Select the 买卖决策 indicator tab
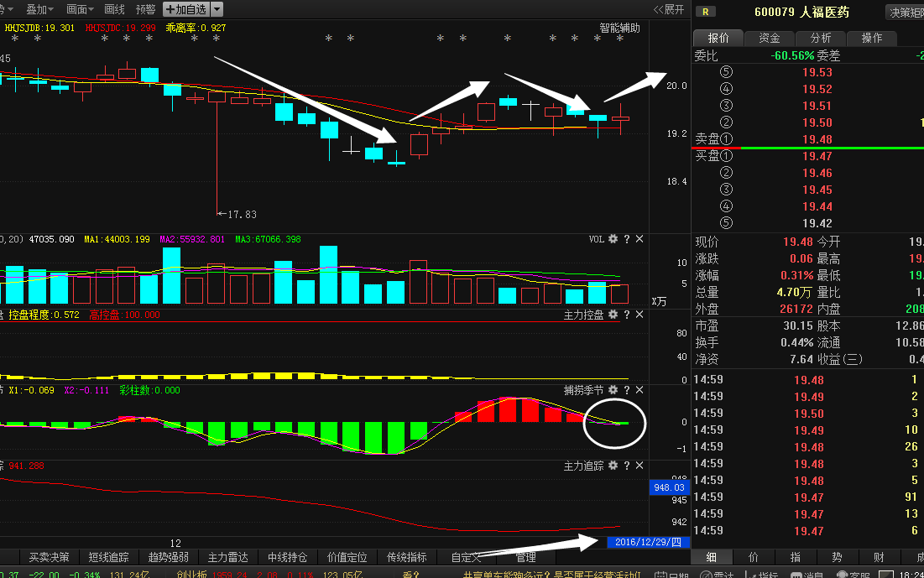924x578 pixels. click(49, 557)
